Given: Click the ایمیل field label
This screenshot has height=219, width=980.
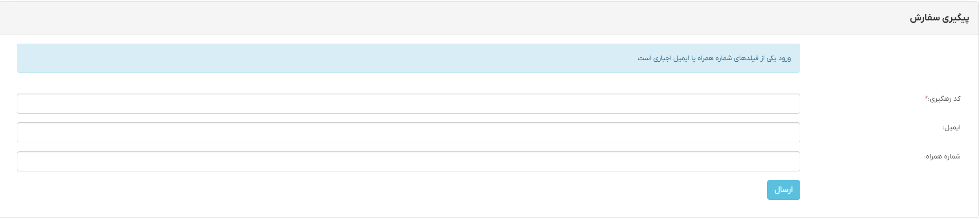Looking at the screenshot, I should tap(951, 127).
